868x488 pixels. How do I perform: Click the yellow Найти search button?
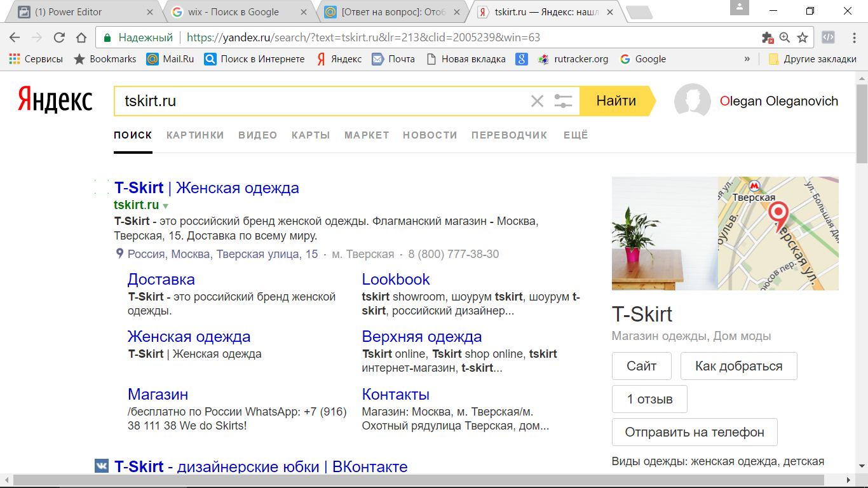[x=616, y=101]
